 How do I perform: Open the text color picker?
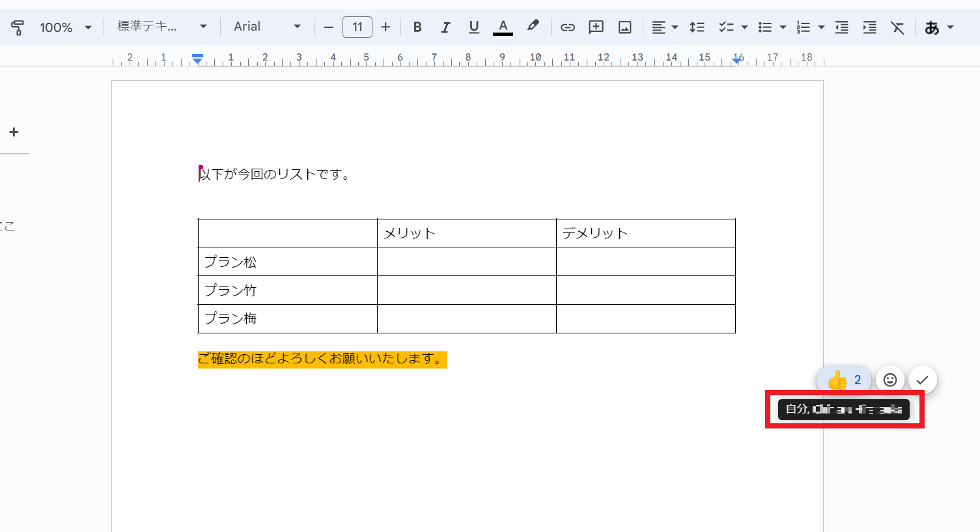(503, 27)
